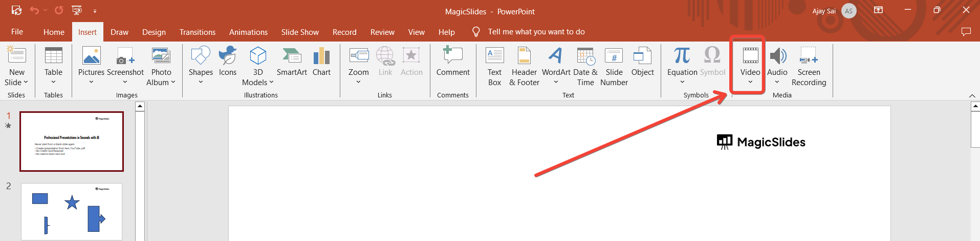
Task: Undo the last action
Action: 34,10
